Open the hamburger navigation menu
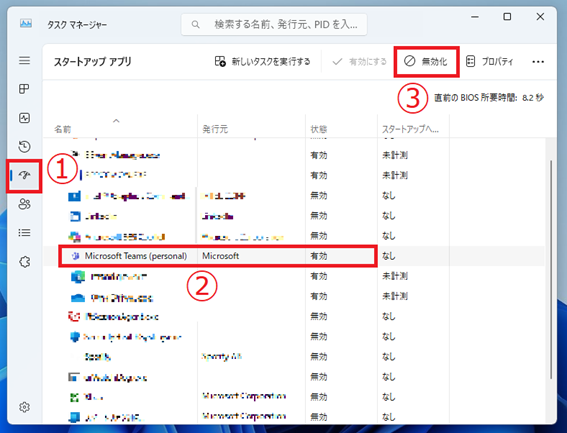This screenshot has height=433, width=567. [25, 60]
